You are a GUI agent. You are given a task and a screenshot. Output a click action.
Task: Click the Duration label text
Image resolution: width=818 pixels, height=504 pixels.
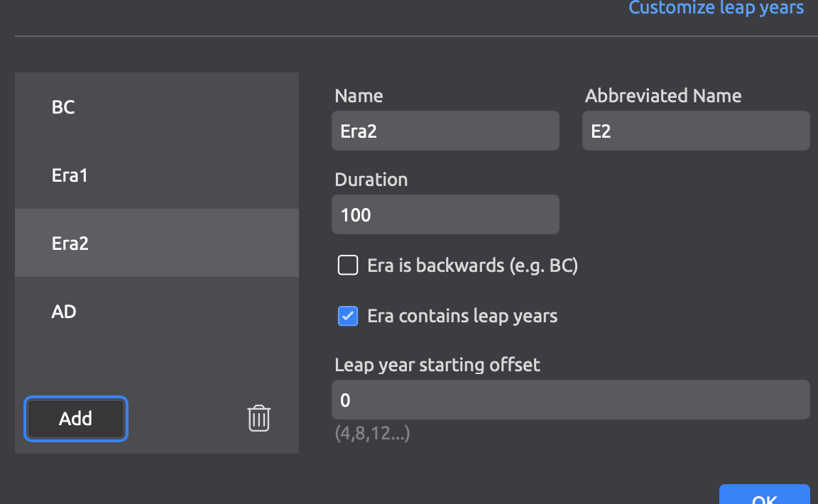371,180
